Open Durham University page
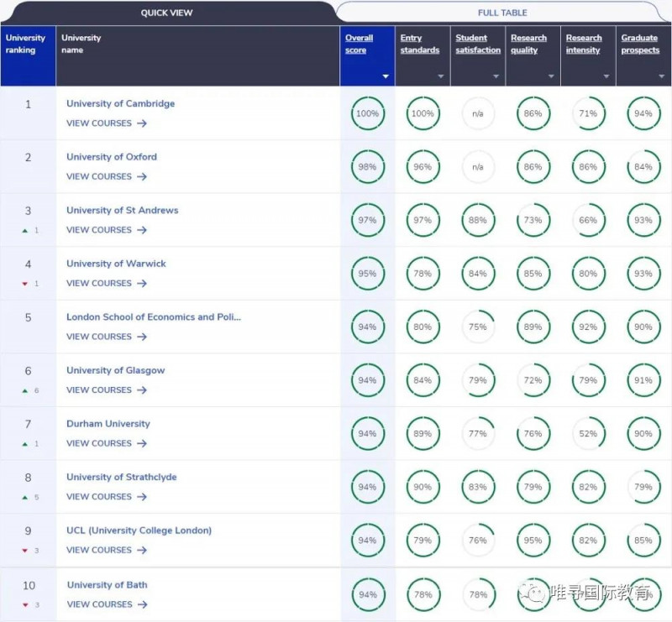672x622 pixels. [108, 424]
